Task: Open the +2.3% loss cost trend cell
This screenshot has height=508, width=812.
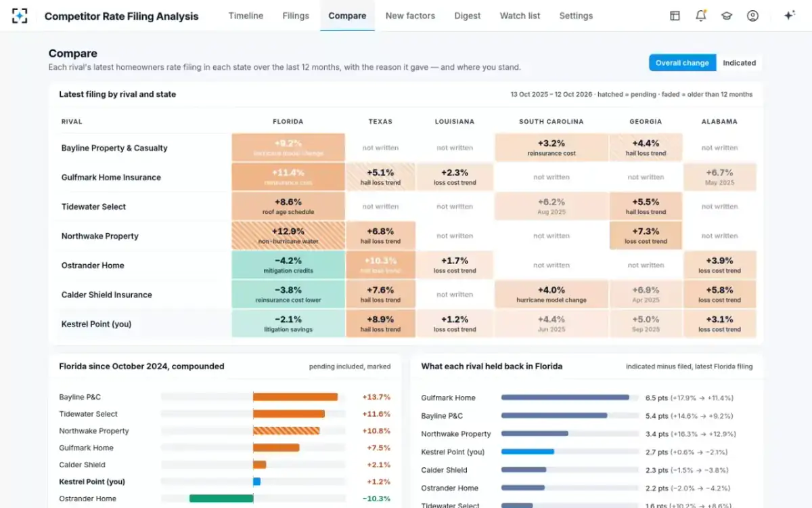Action: click(x=455, y=177)
